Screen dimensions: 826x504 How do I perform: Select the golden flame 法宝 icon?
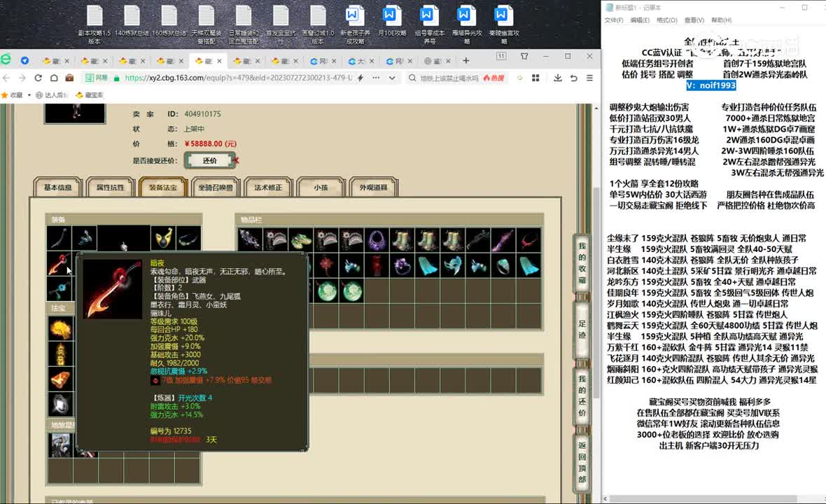coord(60,328)
